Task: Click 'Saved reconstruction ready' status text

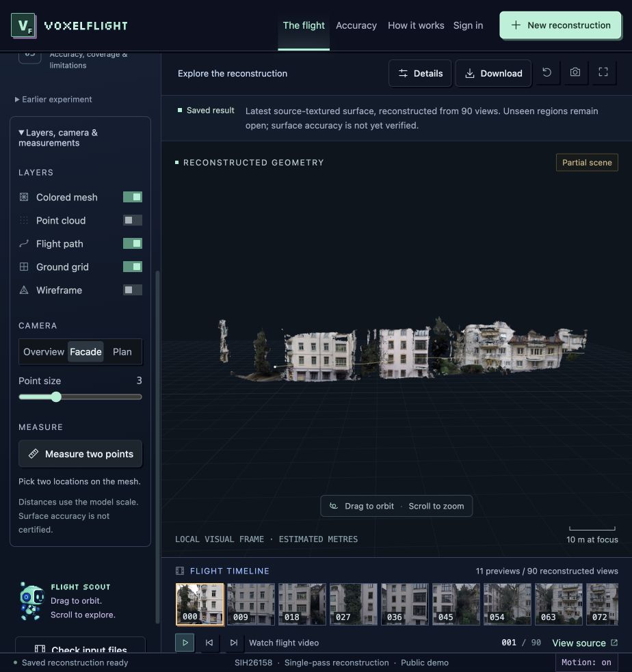Action: 75,662
